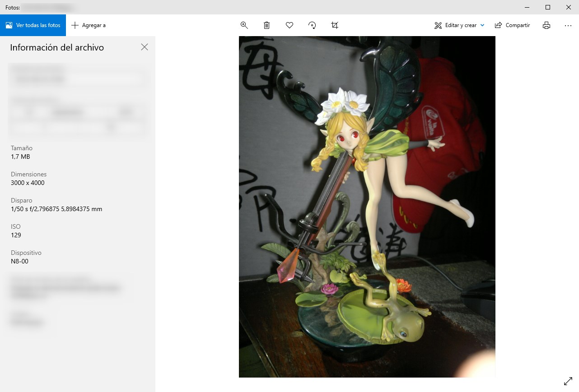Open the crop tool icon

pos(335,25)
